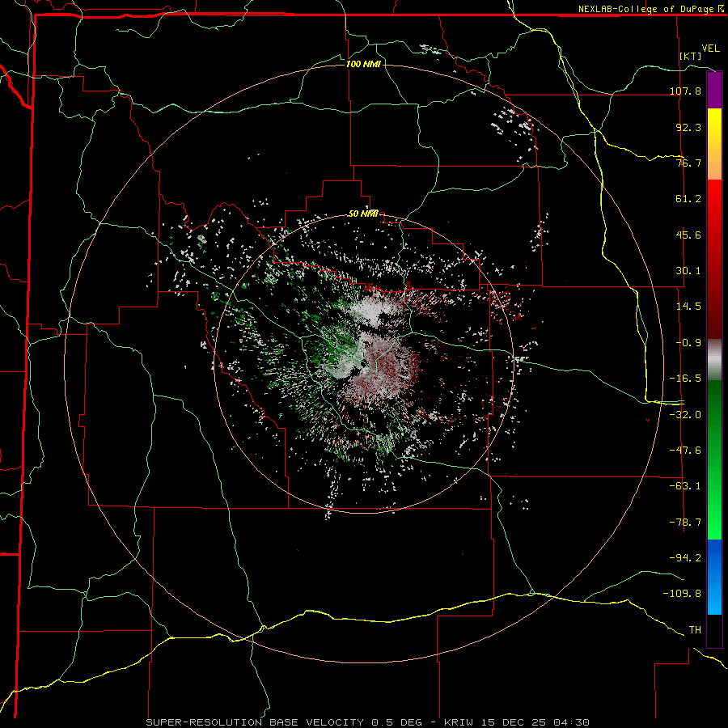This screenshot has width=728, height=728.
Task: Select the -94.2 velocity scale value
Action: tap(685, 557)
